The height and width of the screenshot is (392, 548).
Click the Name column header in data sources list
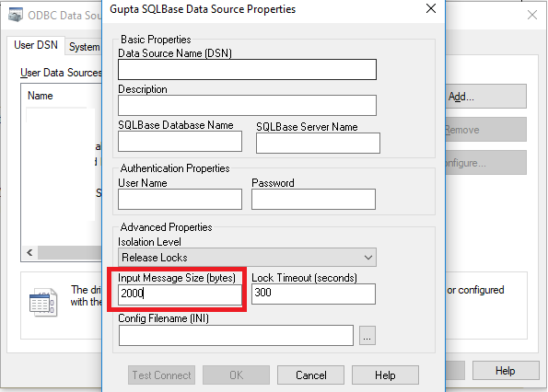(41, 96)
